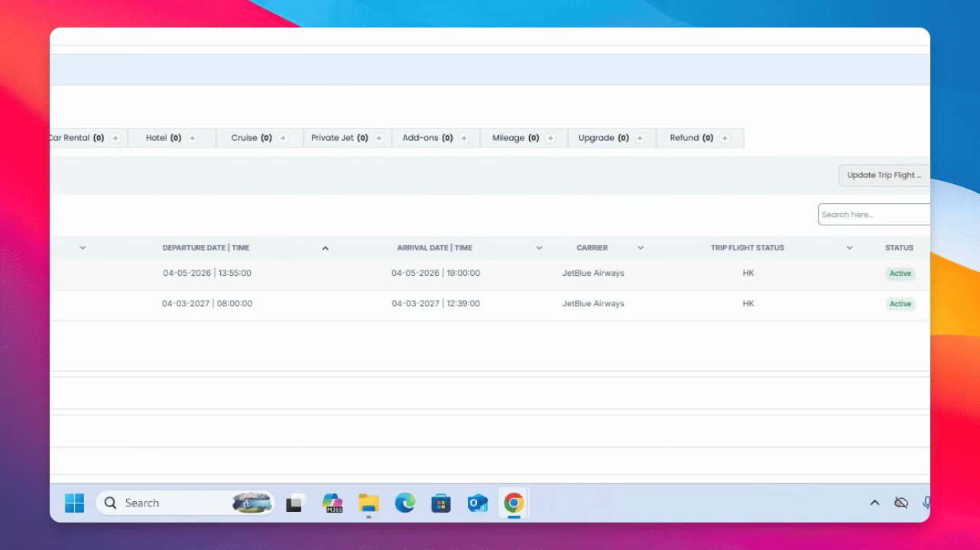Select arrival cell 04-05-2026 | 19:00:00
This screenshot has width=980, height=550.
pyautogui.click(x=436, y=273)
